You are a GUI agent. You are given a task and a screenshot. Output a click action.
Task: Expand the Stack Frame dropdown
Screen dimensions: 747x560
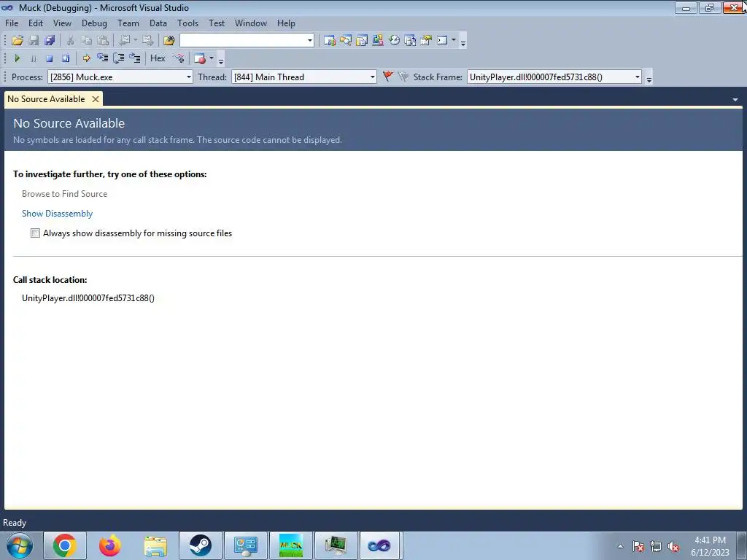[x=637, y=77]
